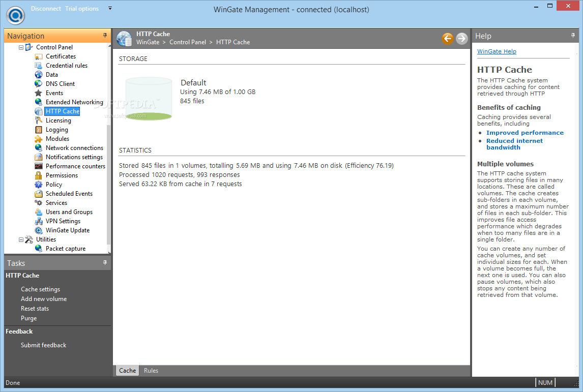Image resolution: width=583 pixels, height=392 pixels.
Task: Click the Certificates icon in navigation tree
Action: point(38,56)
